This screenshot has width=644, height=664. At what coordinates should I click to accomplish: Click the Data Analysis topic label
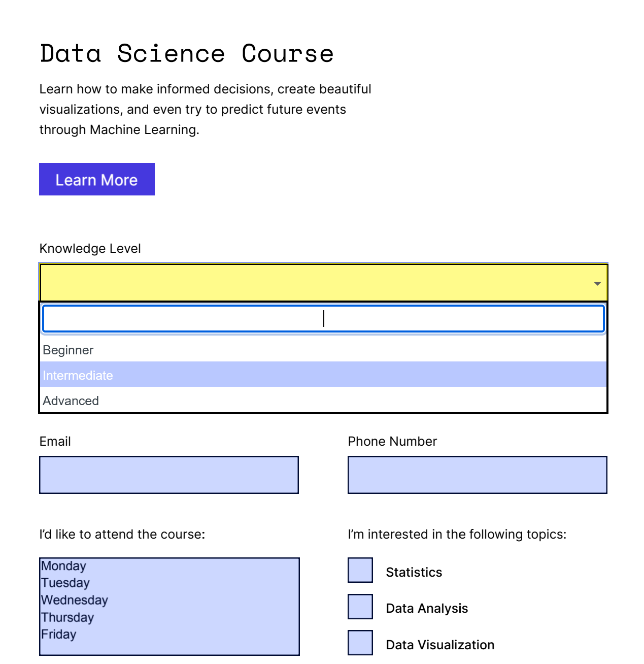click(426, 608)
